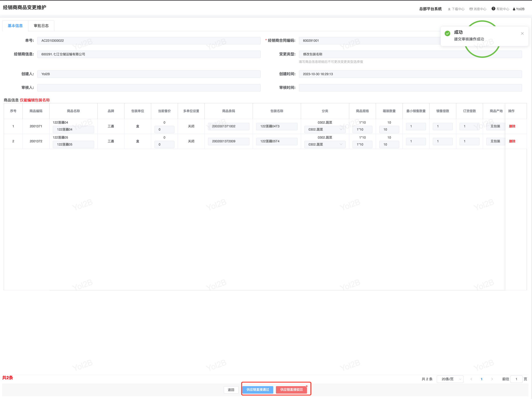
Task: Click the 返回 button
Action: [231, 390]
